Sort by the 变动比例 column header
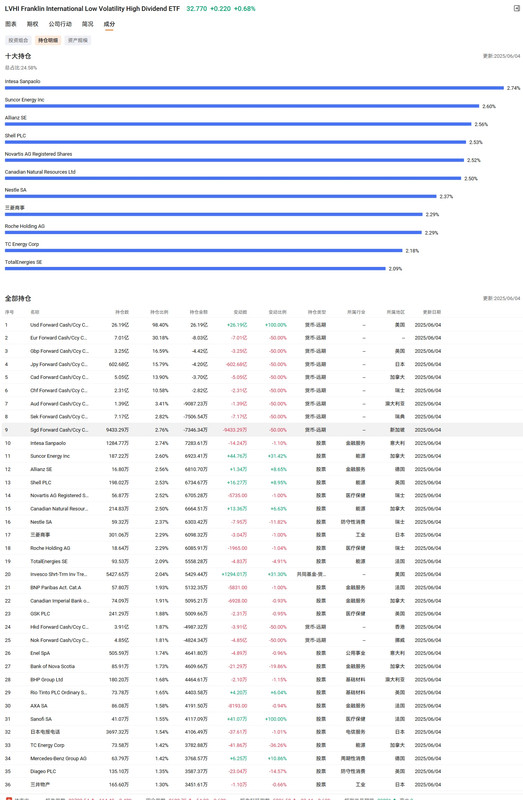This screenshot has height=800, width=523. (x=277, y=312)
